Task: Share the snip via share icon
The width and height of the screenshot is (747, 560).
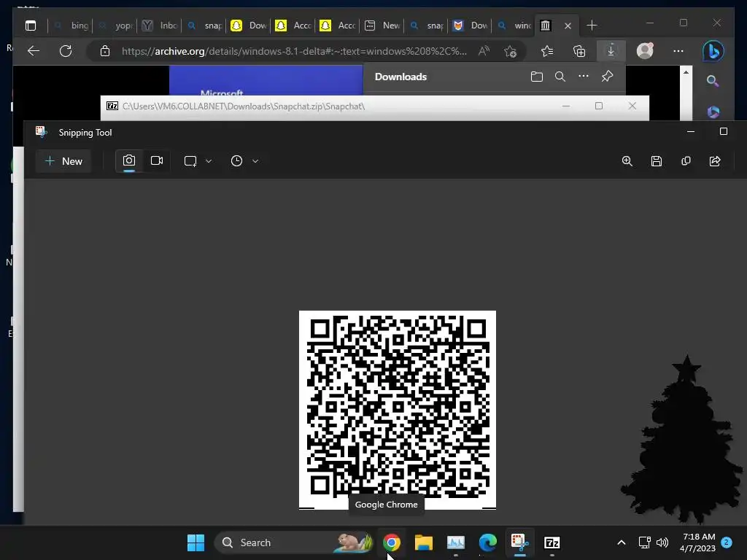Action: tap(715, 161)
